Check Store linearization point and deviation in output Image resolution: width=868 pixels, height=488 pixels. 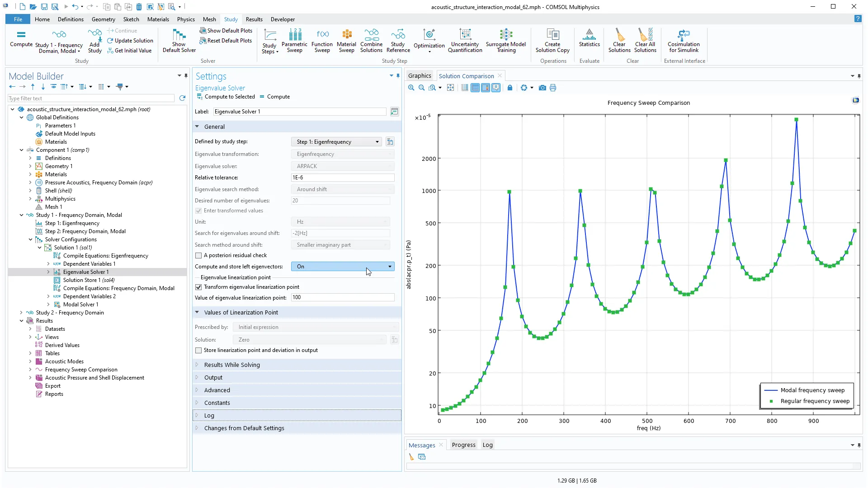(x=198, y=351)
